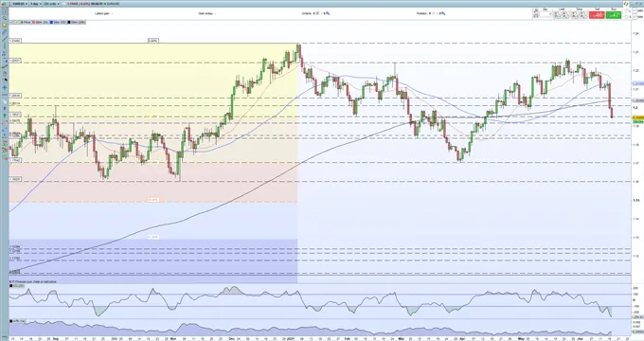The height and width of the screenshot is (341, 644).
Task: Click the red SMA (20) color swatch
Action: (33, 22)
